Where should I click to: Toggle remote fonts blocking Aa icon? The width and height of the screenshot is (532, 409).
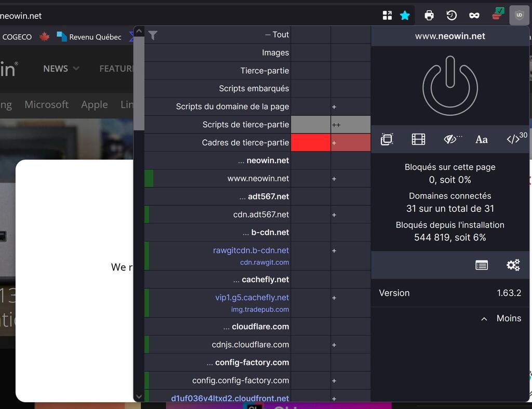coord(482,139)
